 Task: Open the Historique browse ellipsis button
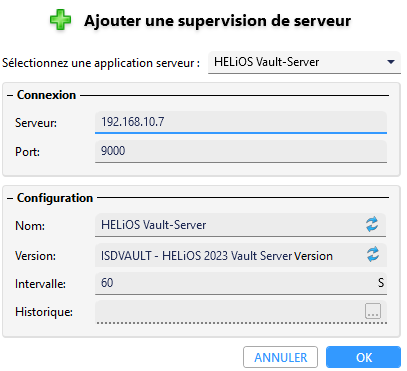[373, 311]
